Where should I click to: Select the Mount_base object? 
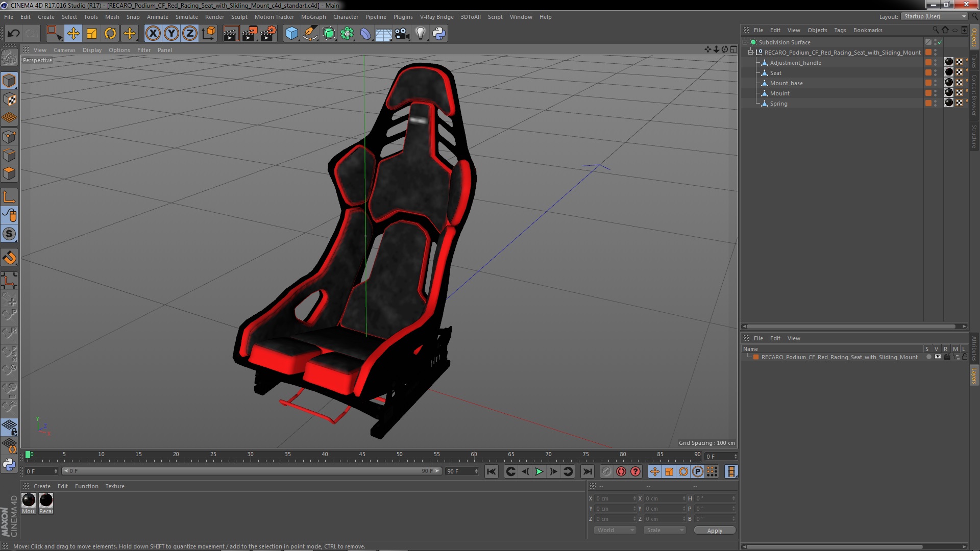click(786, 83)
